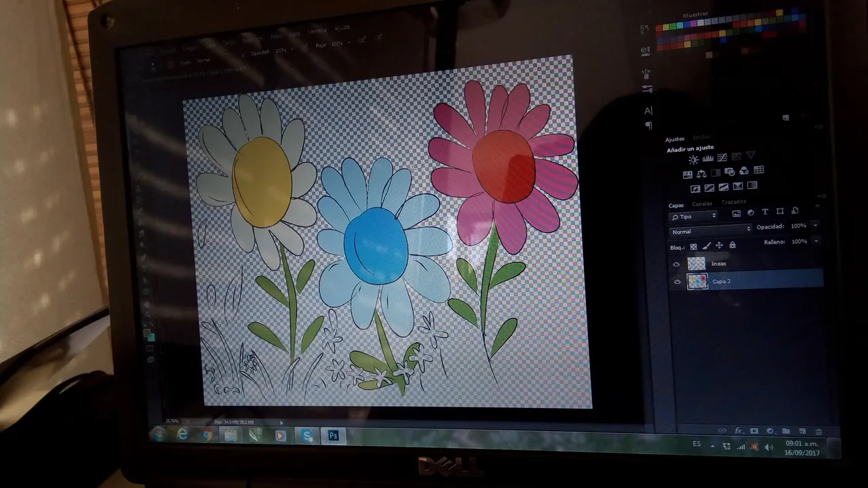Open the layer style fx menu
Screen dimensions: 868x488
(738, 430)
